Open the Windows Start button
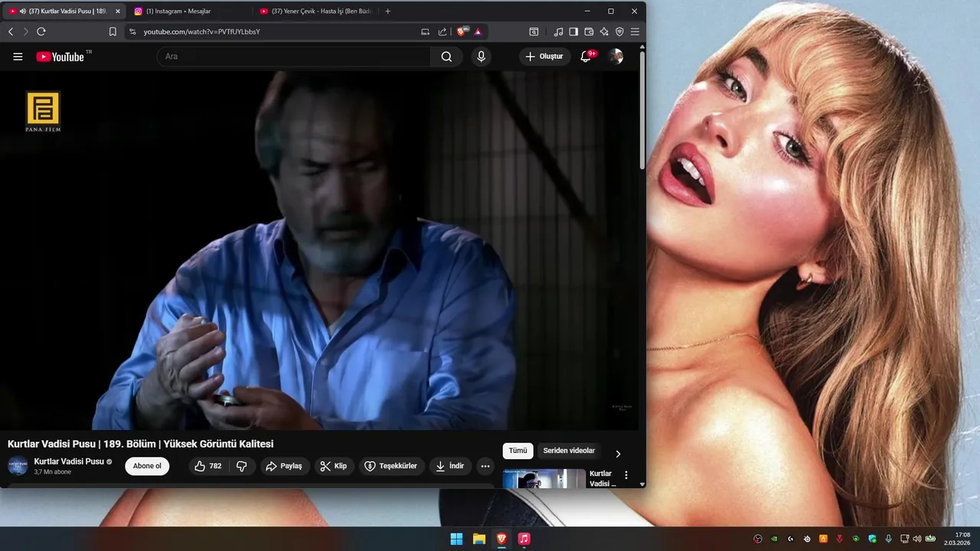The height and width of the screenshot is (551, 980). pyautogui.click(x=456, y=539)
